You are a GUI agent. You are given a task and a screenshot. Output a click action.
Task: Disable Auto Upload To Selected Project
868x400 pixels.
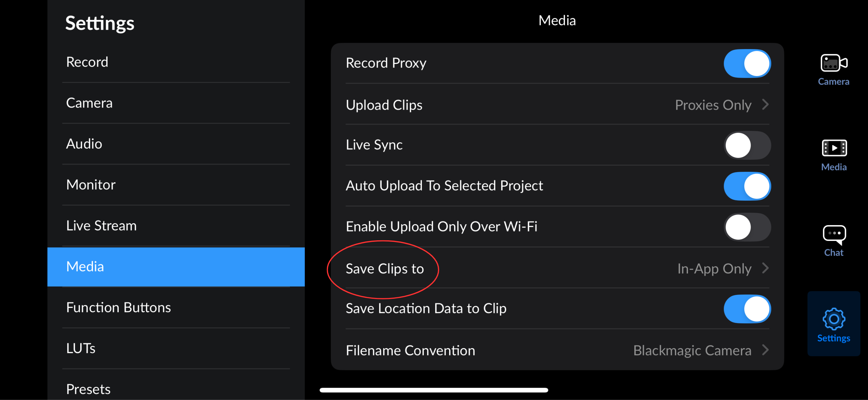pos(747,186)
